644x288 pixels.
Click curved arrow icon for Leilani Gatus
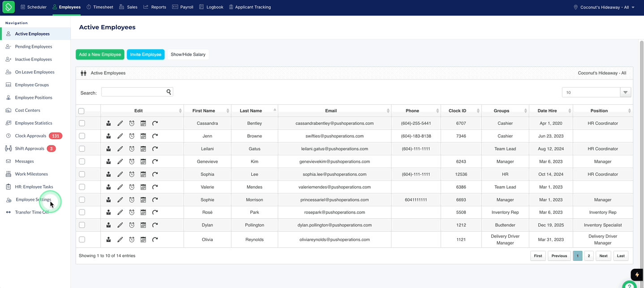tap(155, 149)
